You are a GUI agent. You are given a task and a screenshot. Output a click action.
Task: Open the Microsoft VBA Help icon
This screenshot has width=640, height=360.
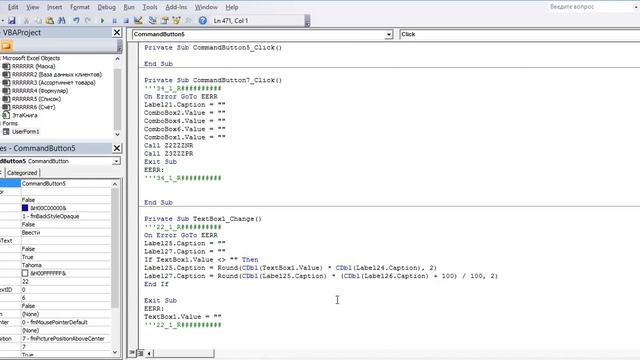(202, 20)
